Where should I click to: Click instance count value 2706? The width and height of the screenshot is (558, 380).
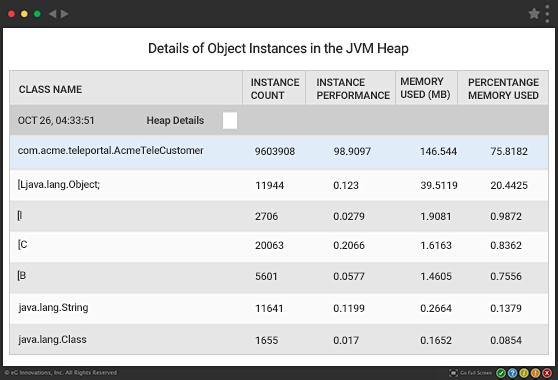pos(266,216)
